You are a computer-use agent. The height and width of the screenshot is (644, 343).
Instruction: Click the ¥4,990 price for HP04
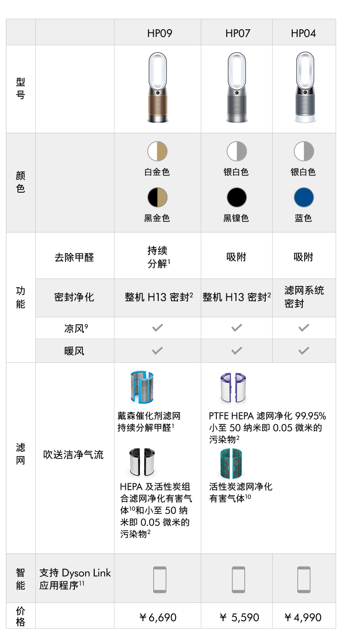(x=303, y=618)
